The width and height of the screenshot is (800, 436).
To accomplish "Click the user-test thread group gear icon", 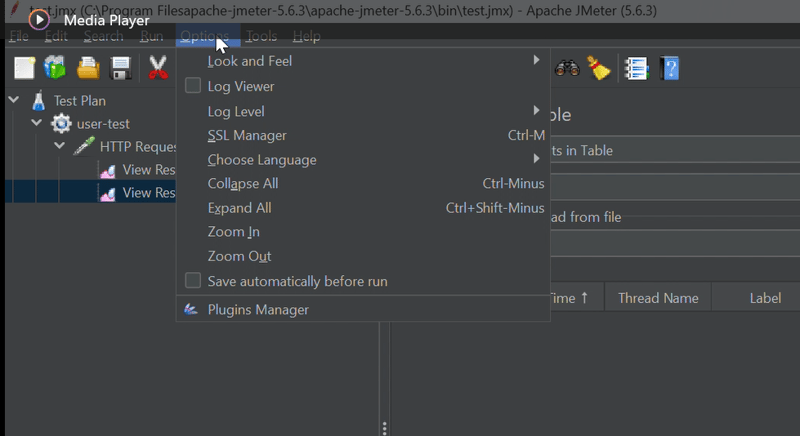I will click(x=61, y=123).
